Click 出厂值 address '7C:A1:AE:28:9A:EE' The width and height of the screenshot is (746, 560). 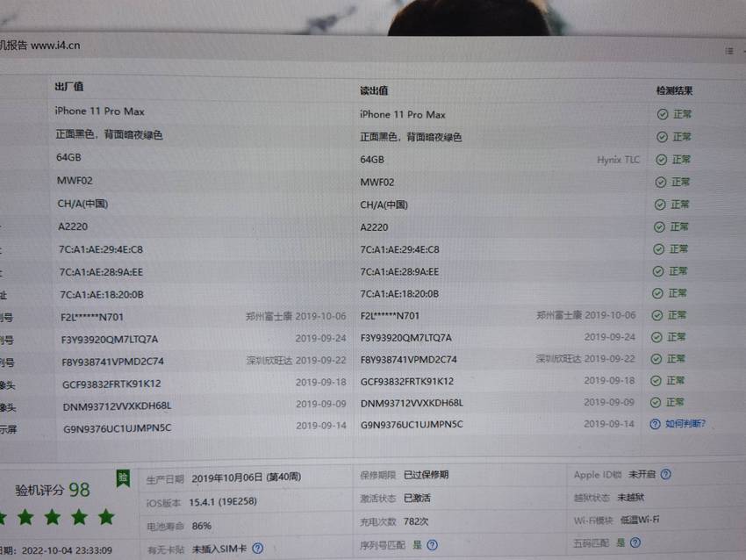(101, 272)
